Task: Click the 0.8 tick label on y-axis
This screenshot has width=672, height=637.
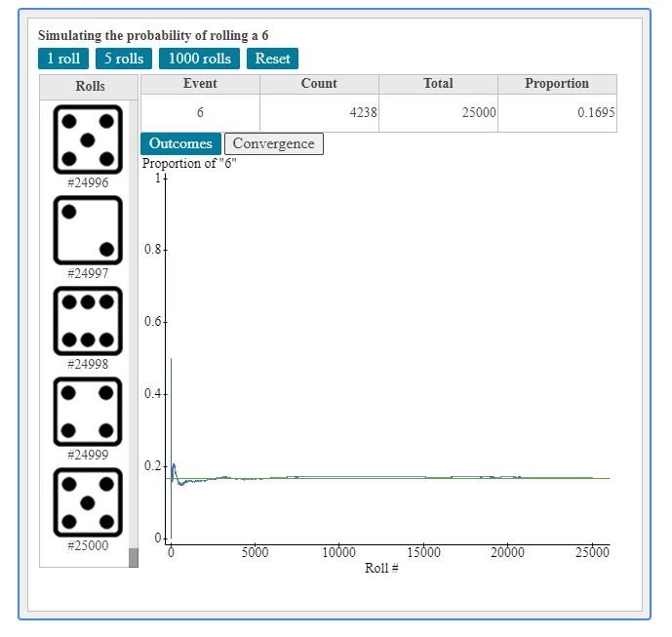Action: 152,249
